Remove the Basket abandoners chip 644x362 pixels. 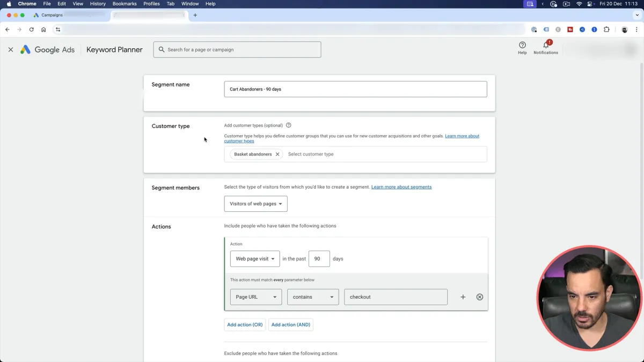277,154
